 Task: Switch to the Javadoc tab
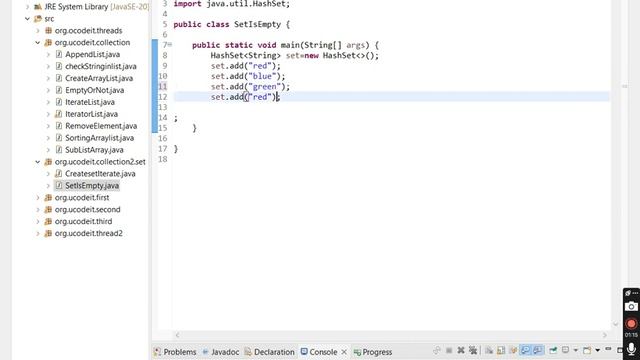(x=221, y=351)
